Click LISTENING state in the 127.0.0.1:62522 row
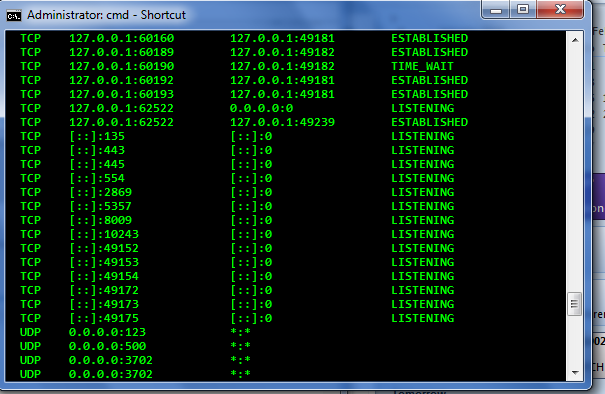The width and height of the screenshot is (605, 394). click(422, 108)
